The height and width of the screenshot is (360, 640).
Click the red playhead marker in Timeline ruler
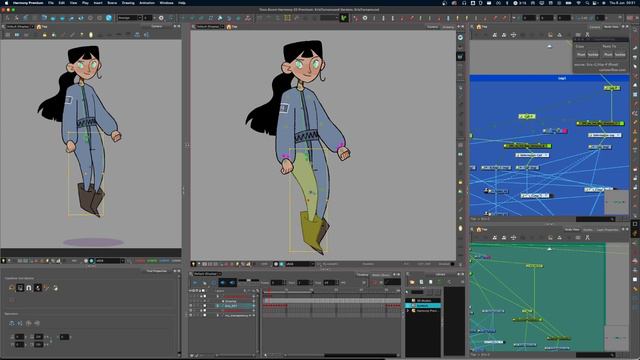coord(269,291)
